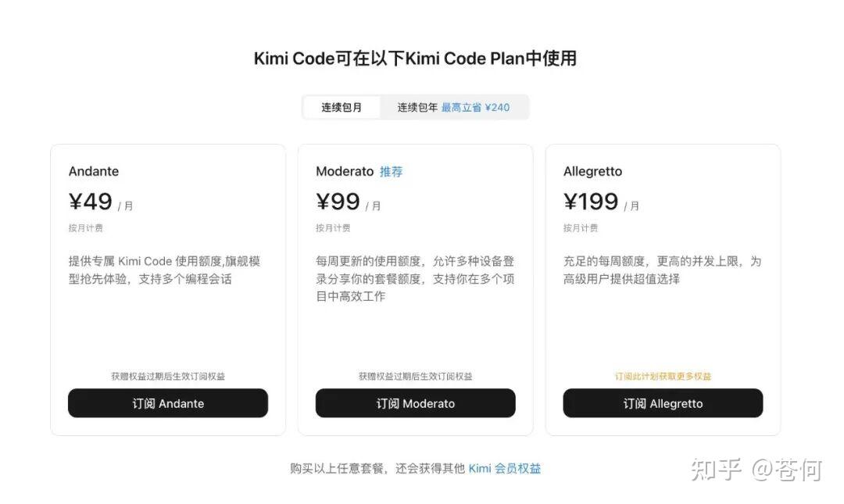The image size is (844, 504).
Task: Click the Andante plan description text
Action: pos(164,270)
